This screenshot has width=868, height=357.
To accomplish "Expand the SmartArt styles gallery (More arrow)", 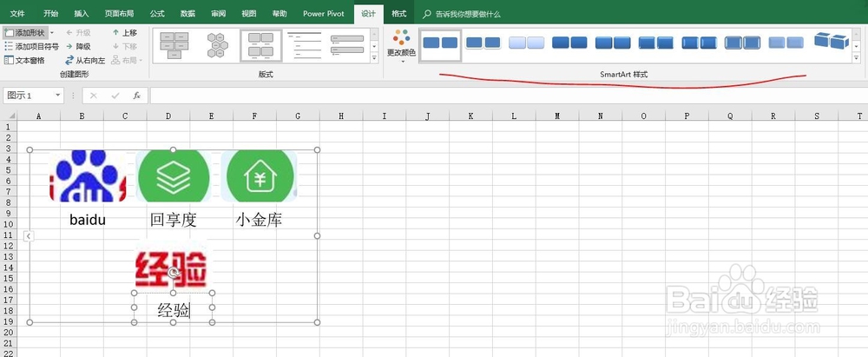I will tap(857, 57).
